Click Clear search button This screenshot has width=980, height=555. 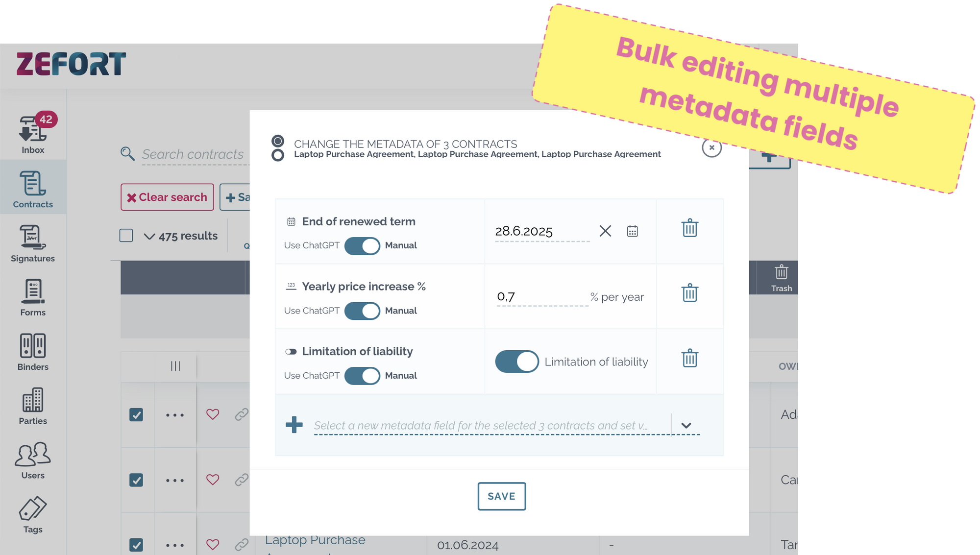[168, 197]
